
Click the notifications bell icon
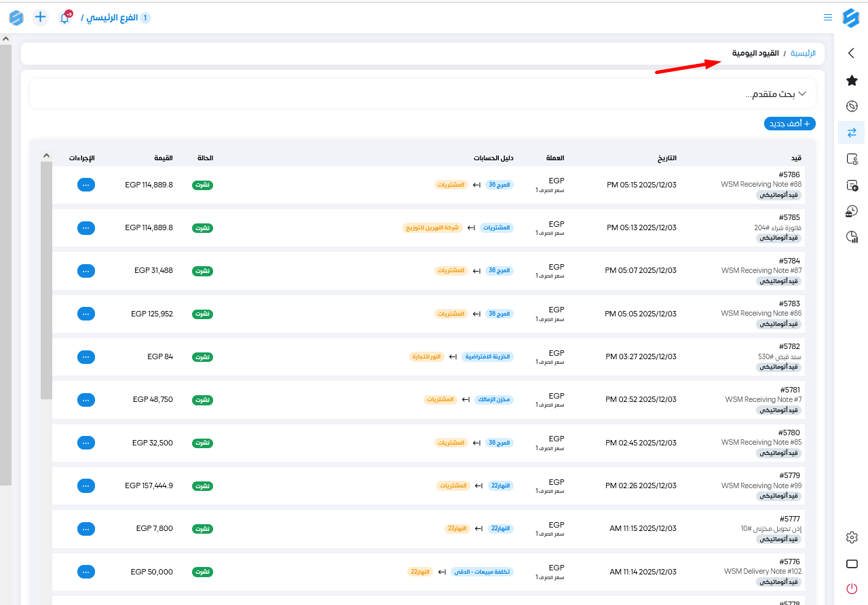tap(65, 18)
